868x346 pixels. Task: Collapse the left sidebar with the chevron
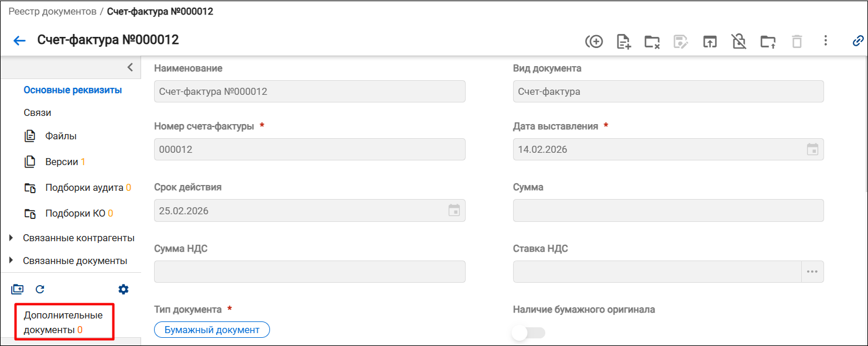(130, 67)
